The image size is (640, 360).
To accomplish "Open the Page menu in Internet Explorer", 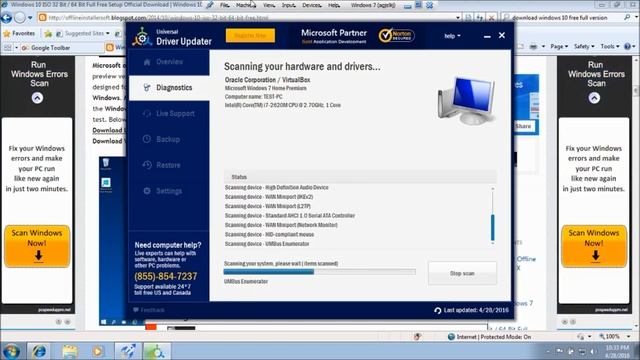I will (559, 47).
